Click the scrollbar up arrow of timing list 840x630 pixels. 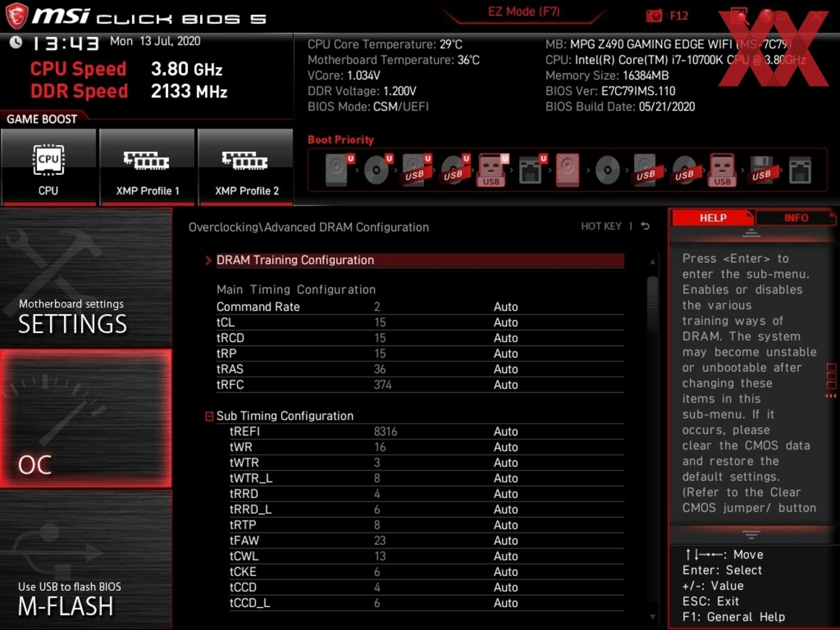(652, 262)
